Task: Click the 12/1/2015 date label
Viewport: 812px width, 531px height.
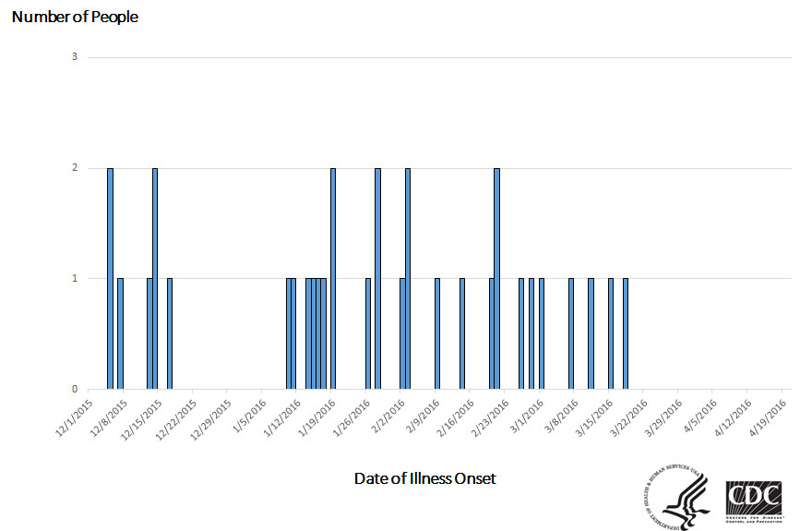Action: tap(75, 418)
